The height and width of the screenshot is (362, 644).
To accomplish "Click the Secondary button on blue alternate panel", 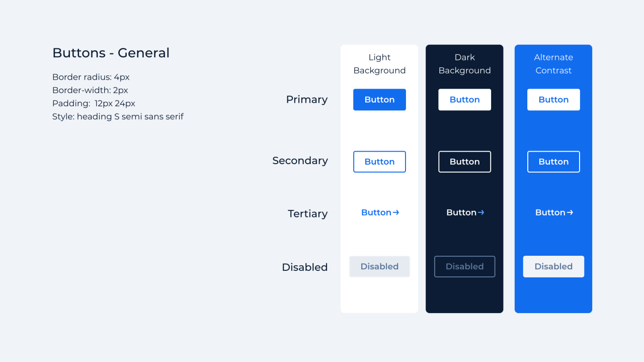I will coord(553,162).
